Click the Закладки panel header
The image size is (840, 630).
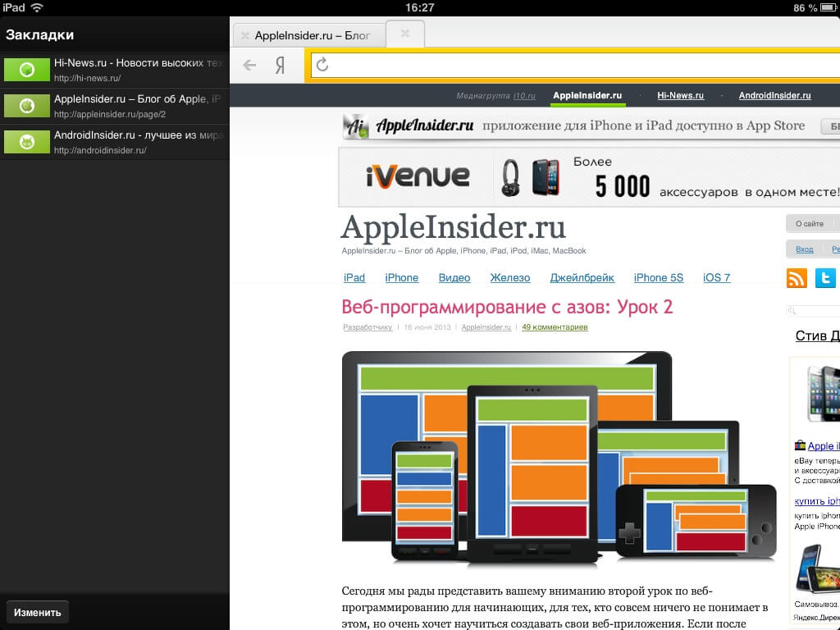point(39,34)
